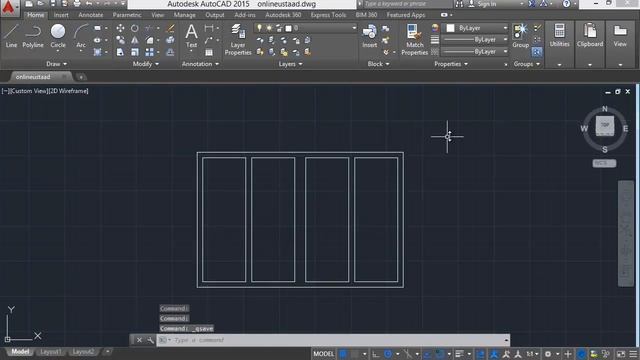This screenshot has width=640, height=360.
Task: Expand the Layers panel
Action: [290, 64]
